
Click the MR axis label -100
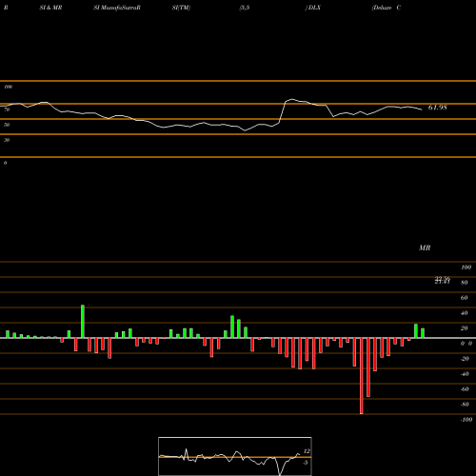(466, 420)
